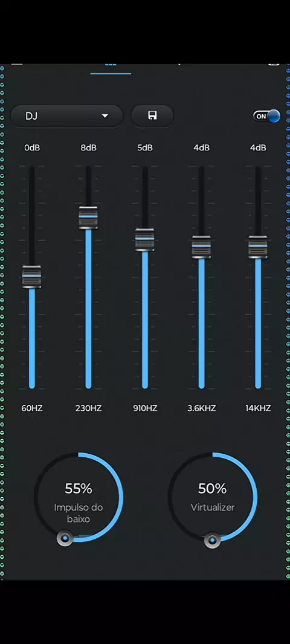Screen dimensions: 290x644
Task: Click the Impulso do baixo knob handle
Action: pos(65,538)
